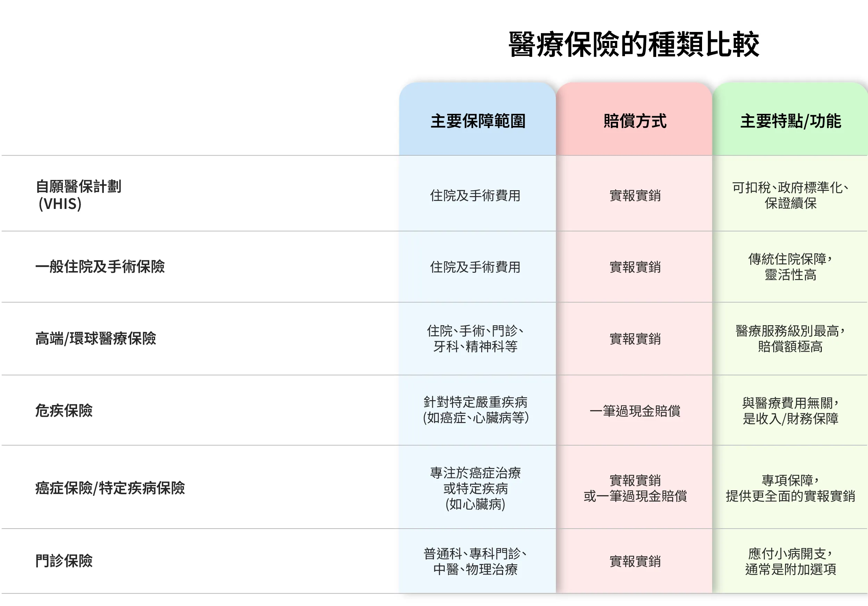Select the 應付小病開支，通常是附加選項 cell
Image resolution: width=868 pixels, height=606 pixels.
[x=791, y=562]
